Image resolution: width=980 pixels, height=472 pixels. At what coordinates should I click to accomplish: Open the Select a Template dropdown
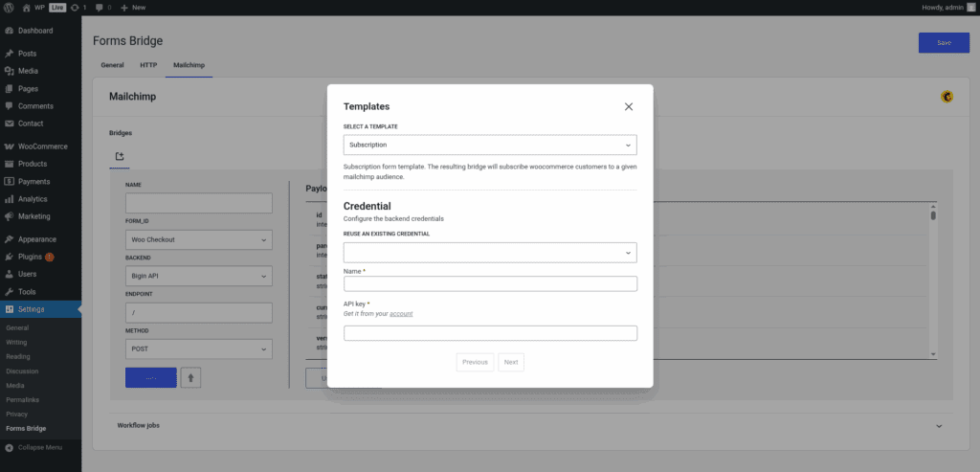[x=490, y=145]
